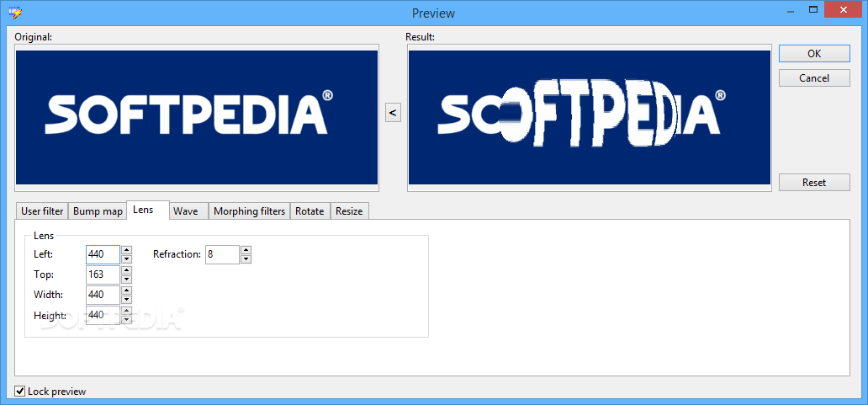Open the Resize tab

coord(349,211)
